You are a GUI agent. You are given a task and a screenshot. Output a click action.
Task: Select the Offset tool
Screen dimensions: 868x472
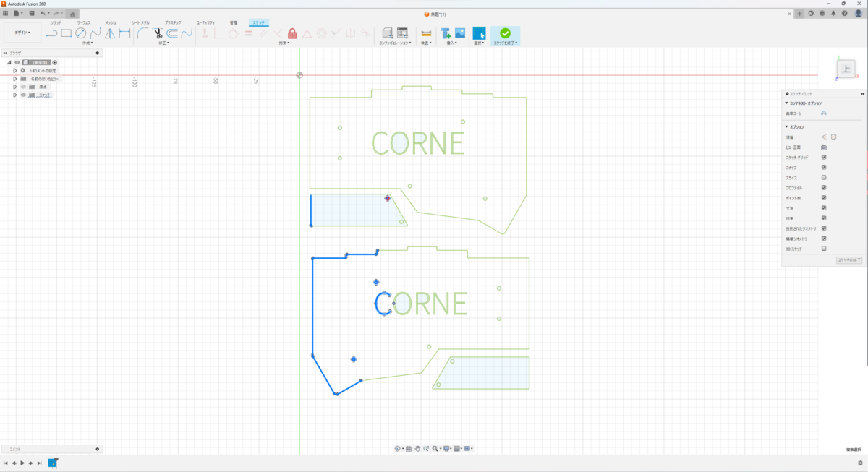coord(172,33)
